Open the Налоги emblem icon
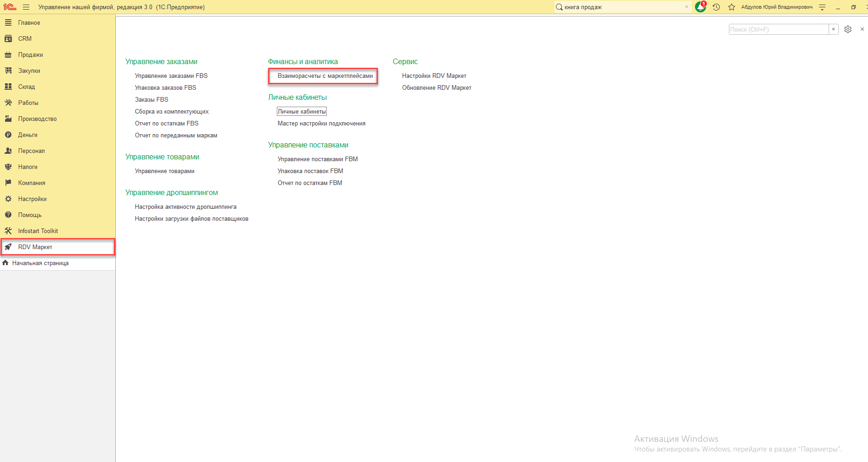 [x=8, y=167]
